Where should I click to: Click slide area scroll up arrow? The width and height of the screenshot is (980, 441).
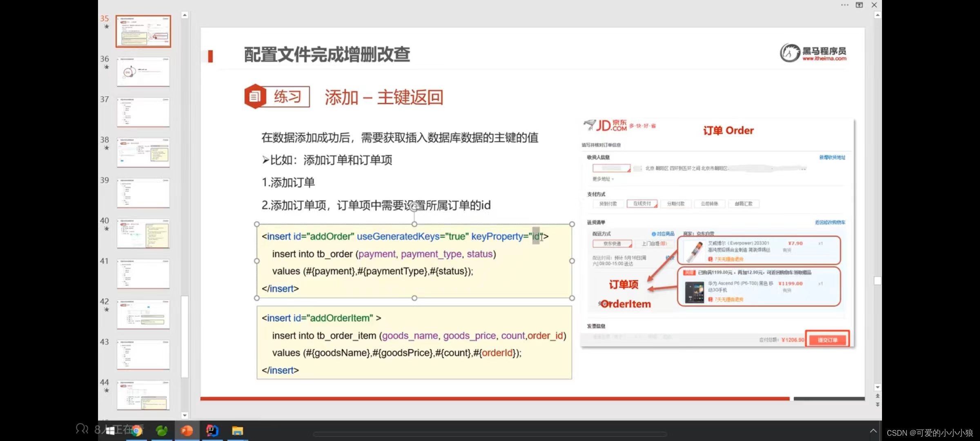[878, 15]
